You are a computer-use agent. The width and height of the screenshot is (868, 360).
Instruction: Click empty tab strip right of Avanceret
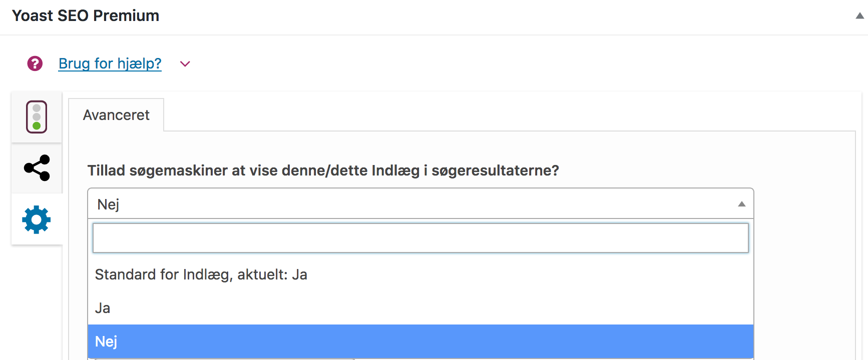click(x=501, y=115)
